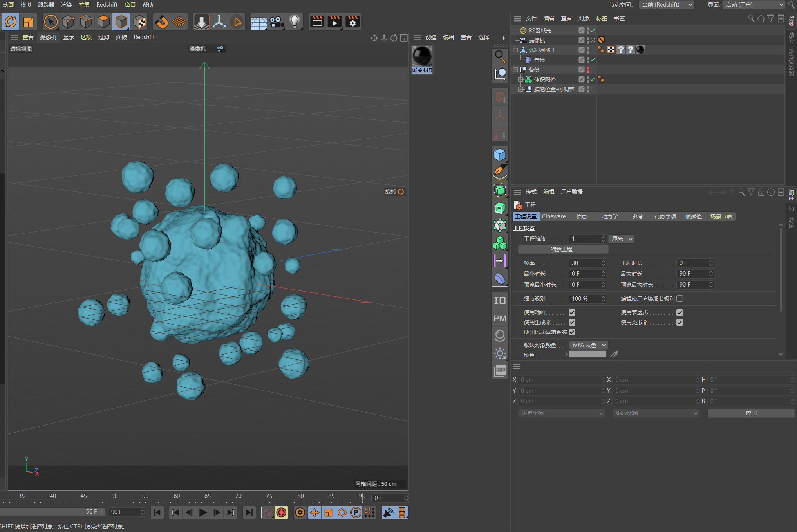Screen dimensions: 797x532
Task: Jump to the animation start
Action: (x=157, y=512)
